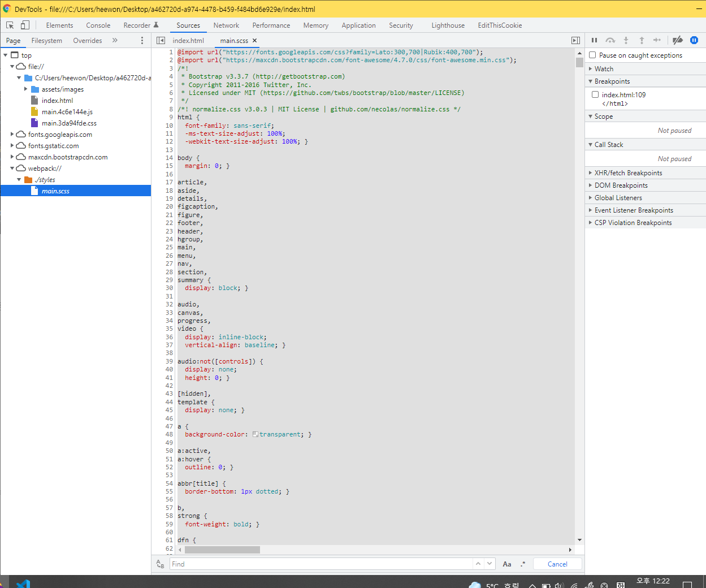
Task: Click the Pause on exceptions octagon icon
Action: tap(694, 40)
